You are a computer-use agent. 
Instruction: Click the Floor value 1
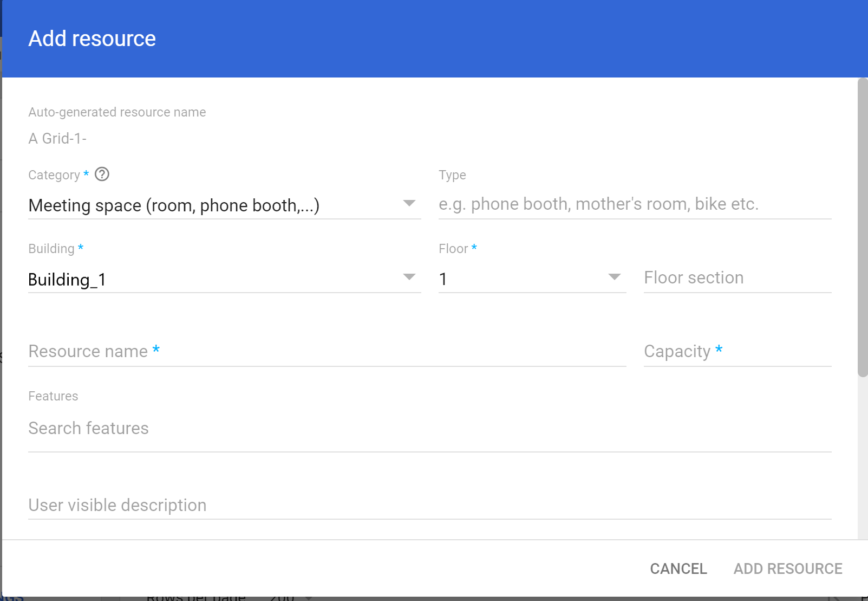pyautogui.click(x=443, y=279)
